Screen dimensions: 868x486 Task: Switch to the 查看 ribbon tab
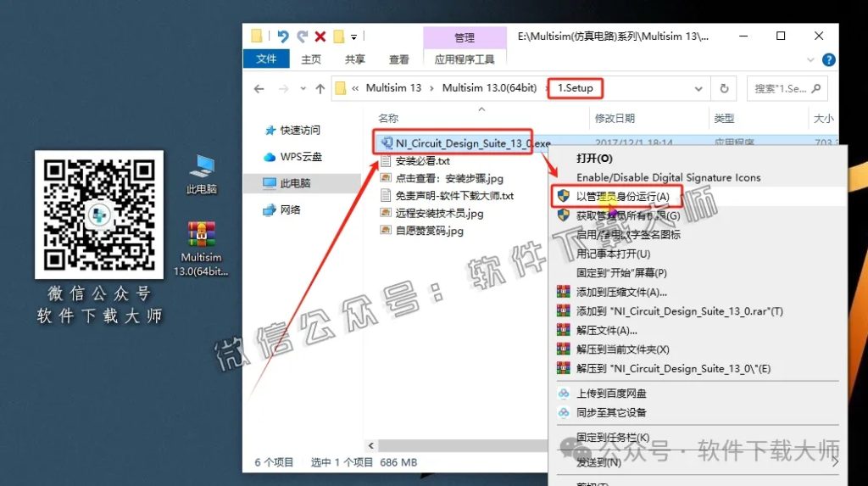398,59
